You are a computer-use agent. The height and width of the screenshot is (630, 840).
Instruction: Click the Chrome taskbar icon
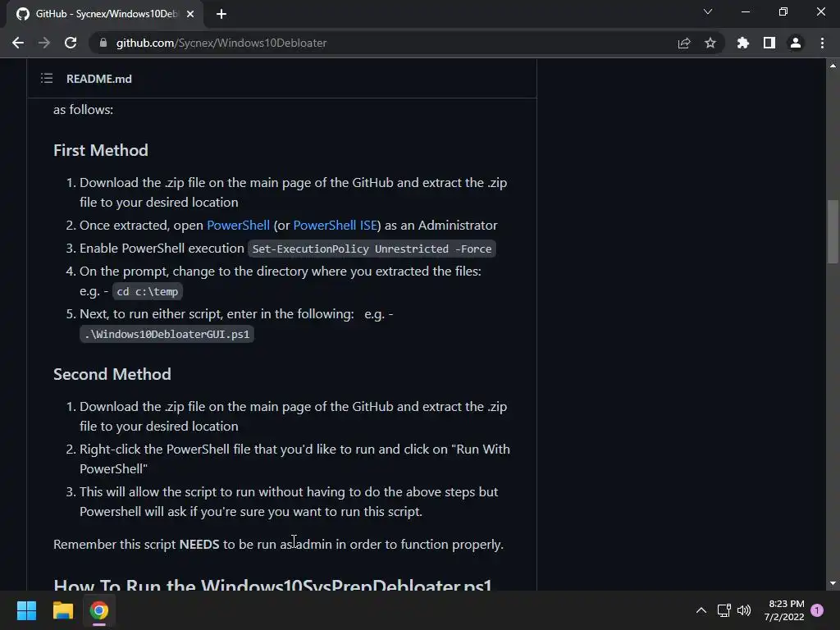pyautogui.click(x=99, y=610)
